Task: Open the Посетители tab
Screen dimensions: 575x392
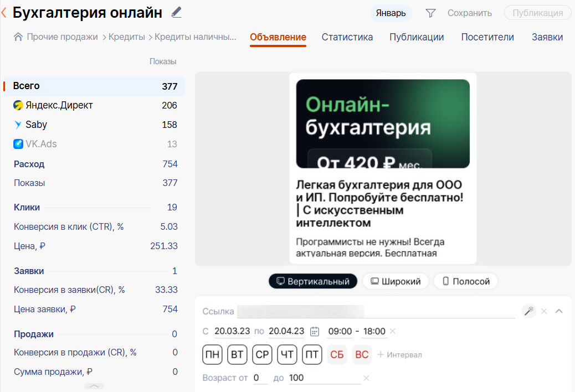Action: coord(487,37)
